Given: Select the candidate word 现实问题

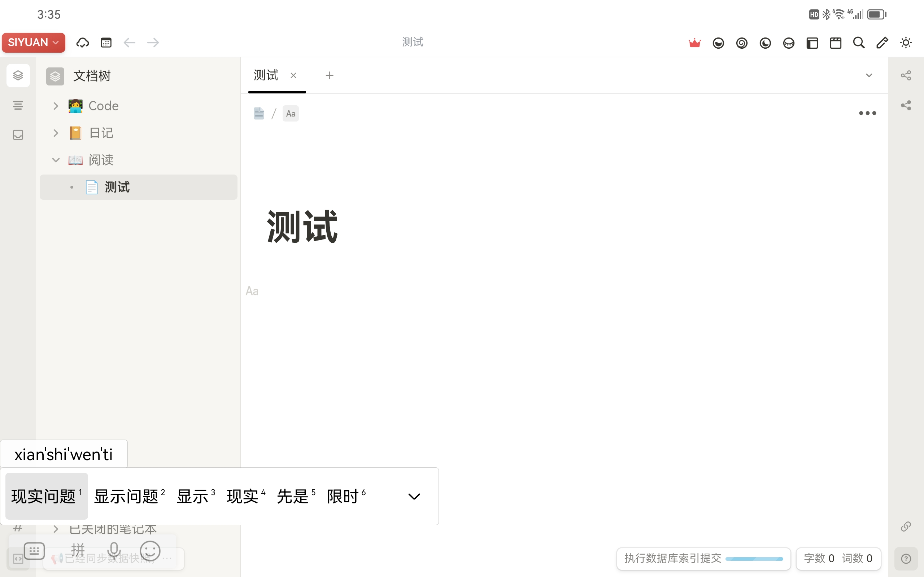Looking at the screenshot, I should pos(43,496).
